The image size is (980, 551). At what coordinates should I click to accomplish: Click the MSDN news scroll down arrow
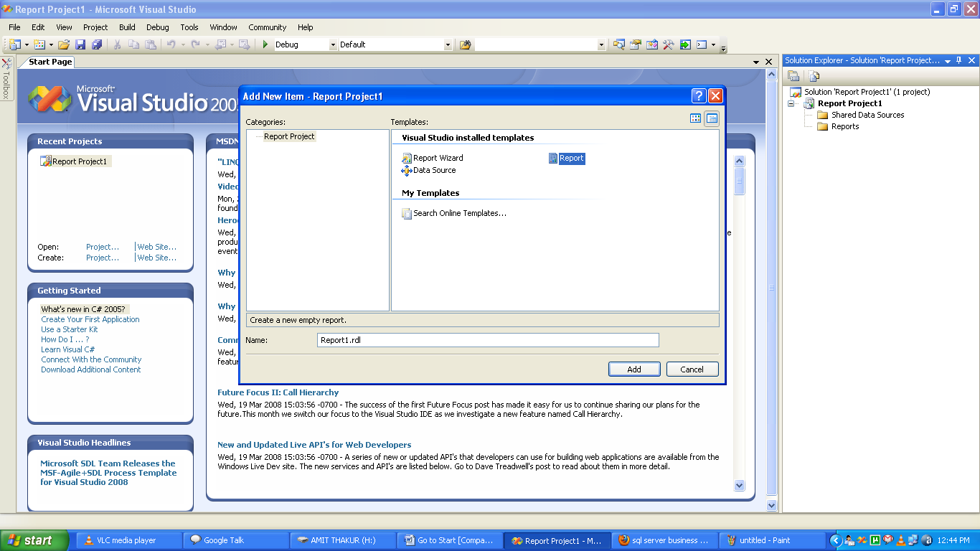pyautogui.click(x=740, y=486)
